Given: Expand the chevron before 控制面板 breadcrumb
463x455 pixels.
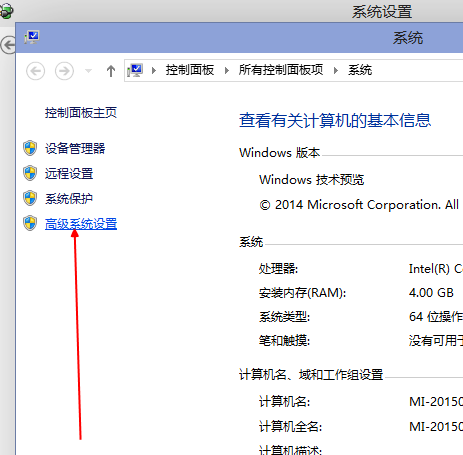Looking at the screenshot, I should [x=154, y=70].
